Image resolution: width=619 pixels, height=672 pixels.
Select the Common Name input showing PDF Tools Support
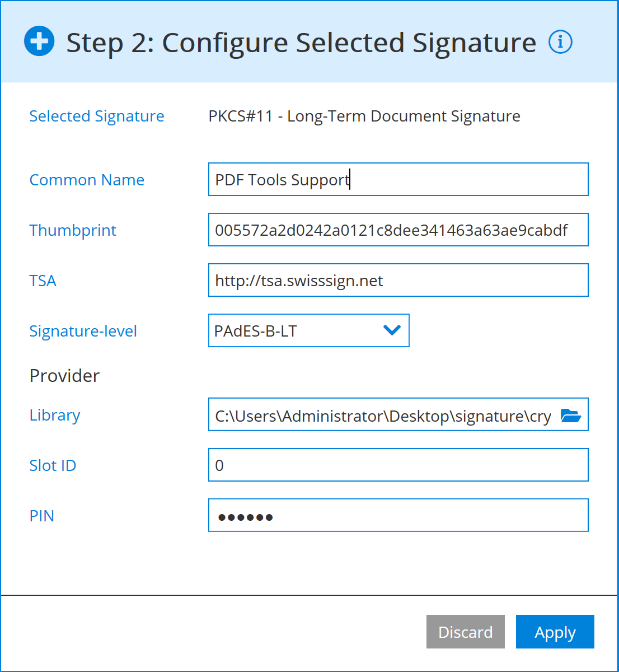[x=398, y=179]
